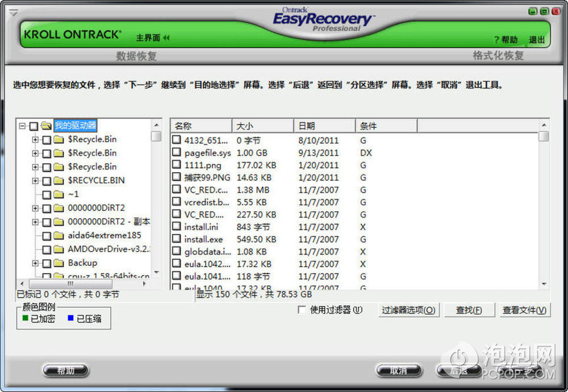Click the tree horizontal scrollbar thumb
The image size is (568, 392).
coord(70,283)
